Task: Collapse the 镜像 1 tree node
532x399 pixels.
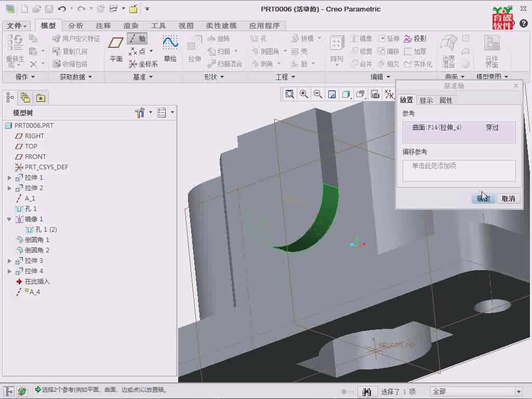Action: pyautogui.click(x=9, y=219)
